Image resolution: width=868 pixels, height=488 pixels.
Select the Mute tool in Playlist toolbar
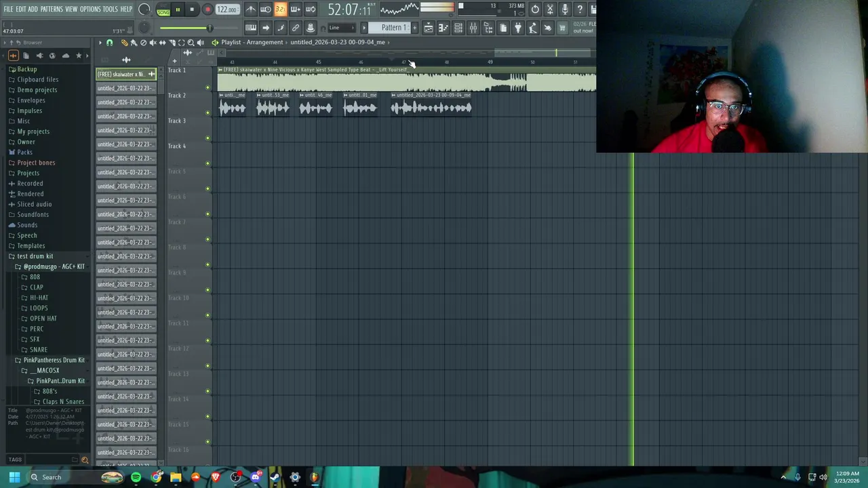pyautogui.click(x=153, y=43)
